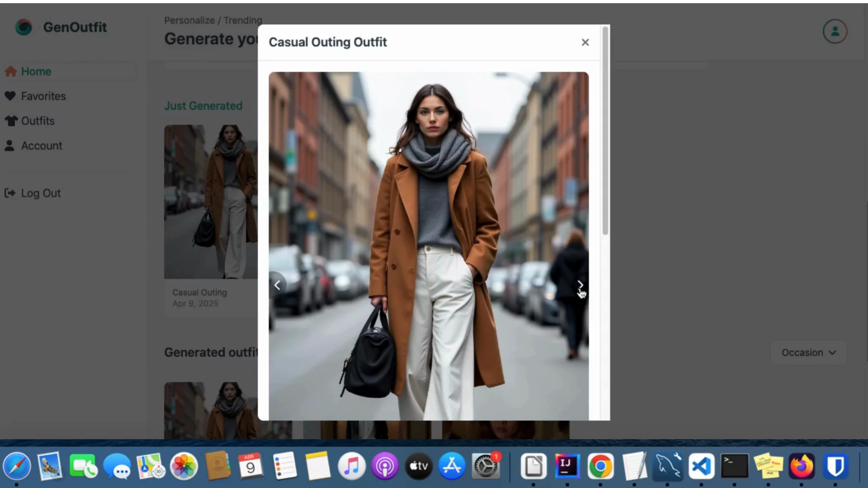Open Contacts from the dock
This screenshot has height=488, width=868.
[217, 466]
